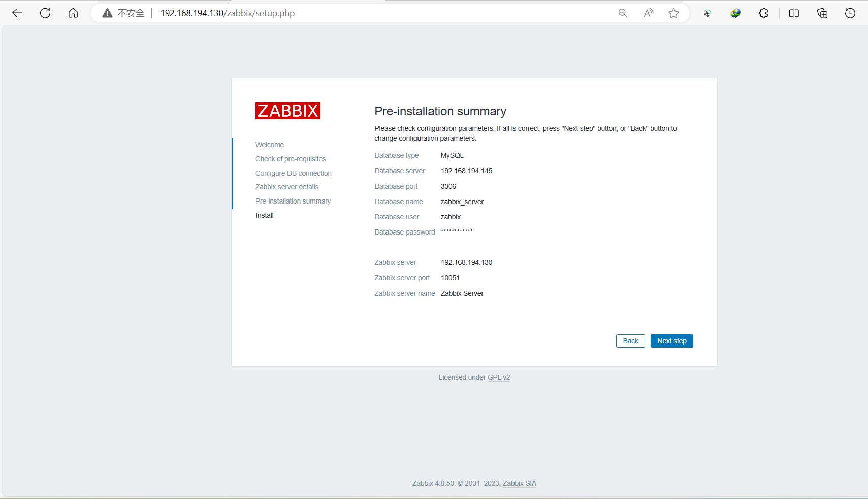
Task: Click the not-secure warning triangle icon
Action: pos(107,13)
